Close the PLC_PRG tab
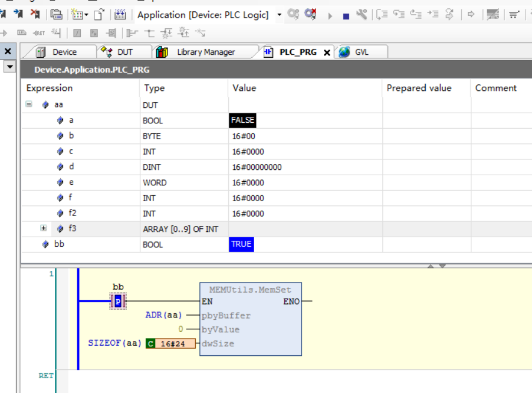The height and width of the screenshot is (393, 532). point(327,53)
